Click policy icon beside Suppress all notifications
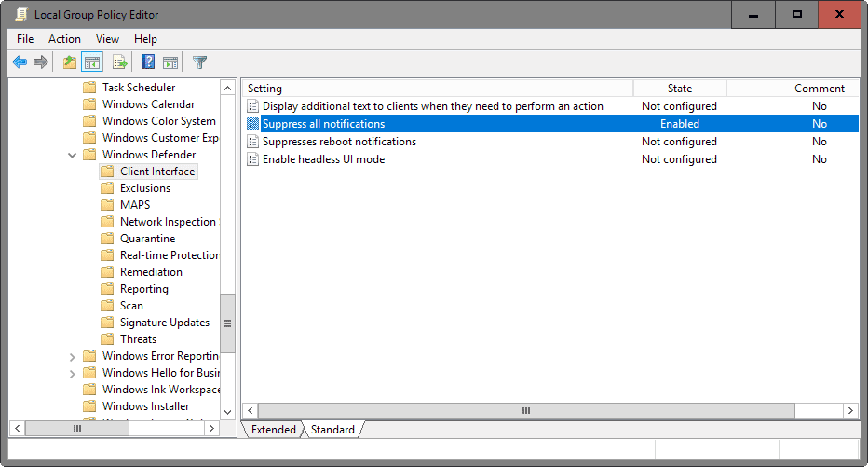Screen dimensions: 868x467 pos(252,124)
